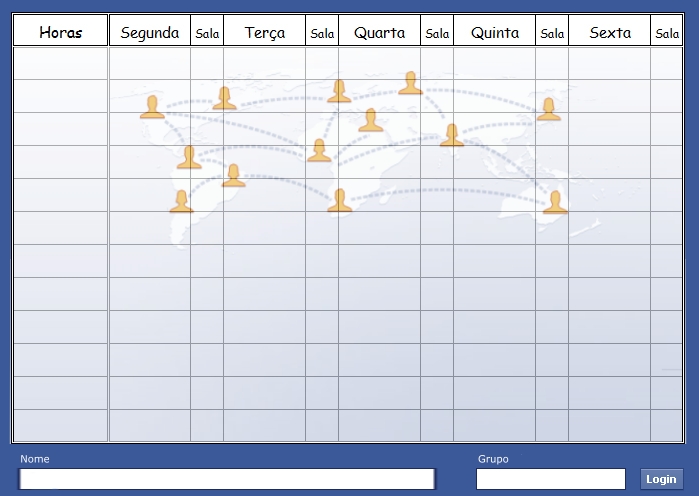
Task: Select the Segunda column header
Action: tap(150, 32)
